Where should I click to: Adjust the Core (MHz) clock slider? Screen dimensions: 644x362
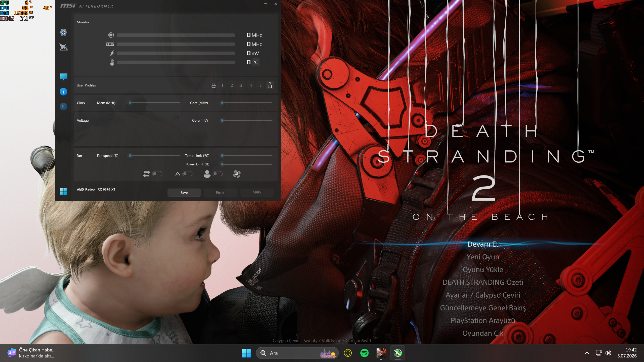pos(247,103)
